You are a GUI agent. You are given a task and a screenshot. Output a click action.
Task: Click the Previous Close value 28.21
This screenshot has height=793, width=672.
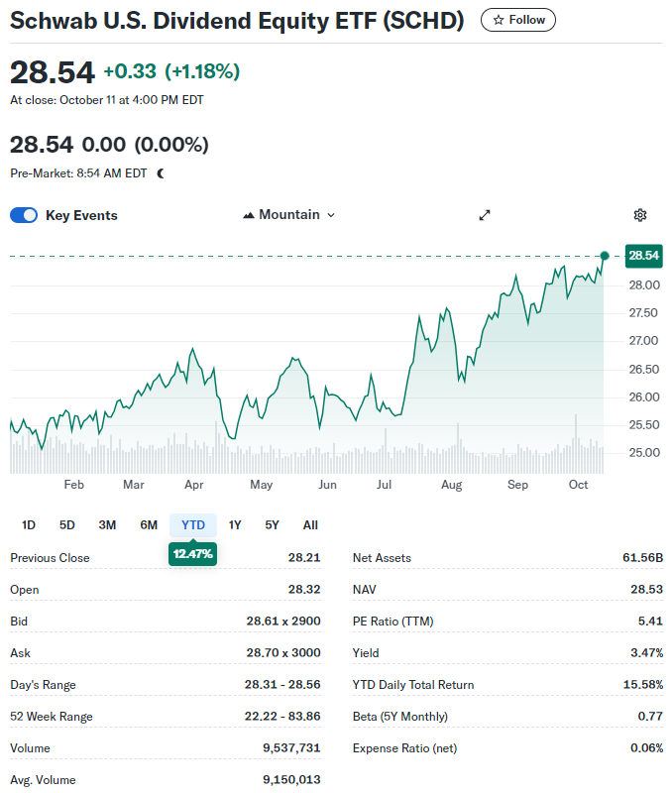click(304, 558)
